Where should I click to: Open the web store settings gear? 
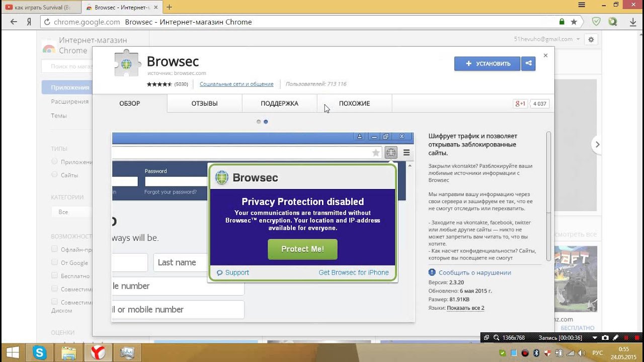[x=591, y=39]
